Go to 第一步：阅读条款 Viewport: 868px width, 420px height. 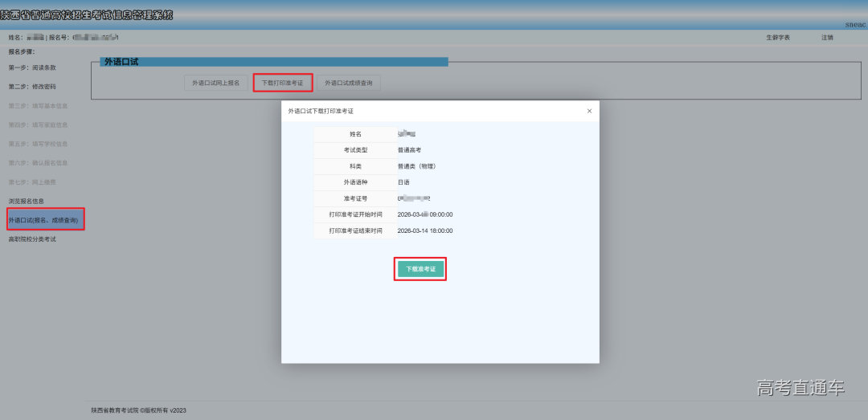32,67
